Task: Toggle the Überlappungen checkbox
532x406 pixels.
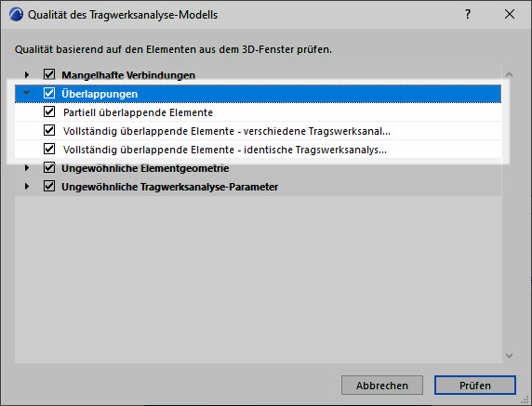Action: (49, 93)
